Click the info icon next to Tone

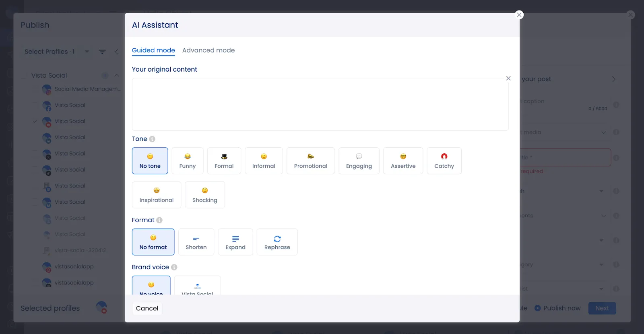(x=152, y=139)
